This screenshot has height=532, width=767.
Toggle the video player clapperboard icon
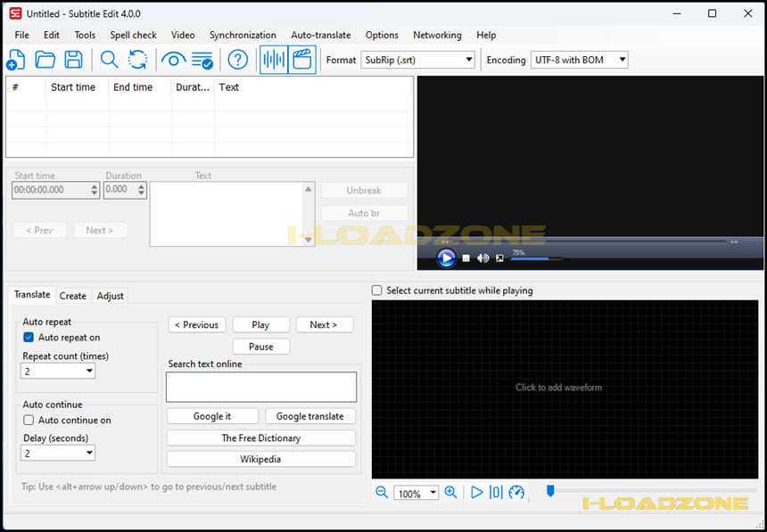tap(302, 60)
